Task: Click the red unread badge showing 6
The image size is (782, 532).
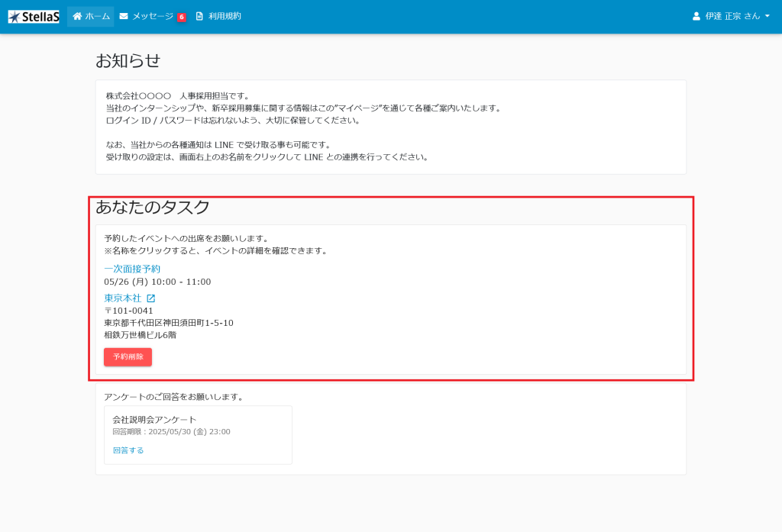Action: (x=181, y=17)
